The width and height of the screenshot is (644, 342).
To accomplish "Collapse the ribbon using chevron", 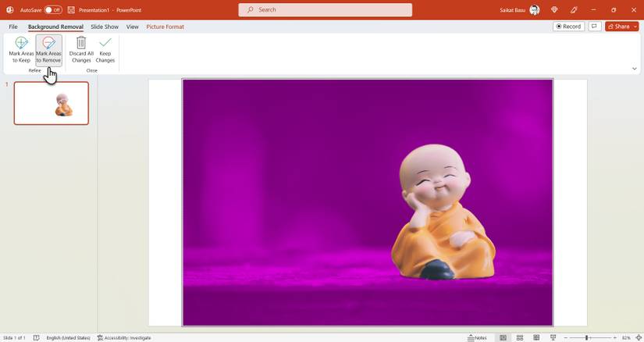I will pos(635,69).
